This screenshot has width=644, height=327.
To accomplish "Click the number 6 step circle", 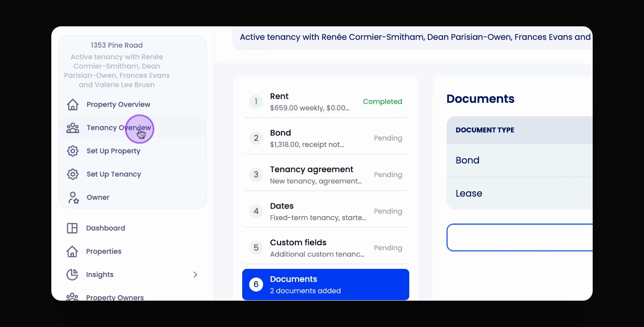I will click(x=256, y=285).
